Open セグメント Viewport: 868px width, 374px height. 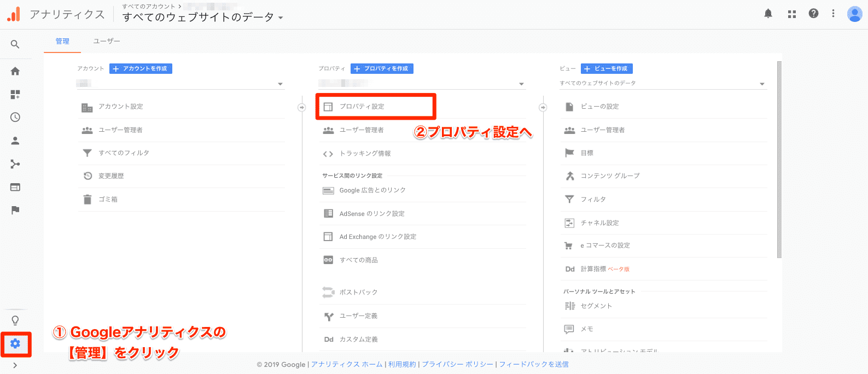pyautogui.click(x=596, y=306)
